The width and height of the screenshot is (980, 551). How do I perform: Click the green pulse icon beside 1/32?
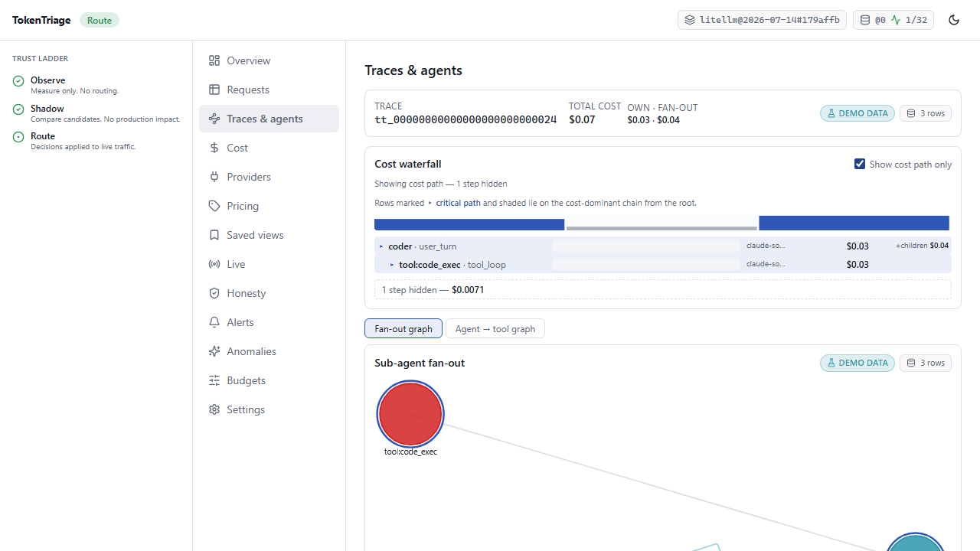(x=896, y=20)
